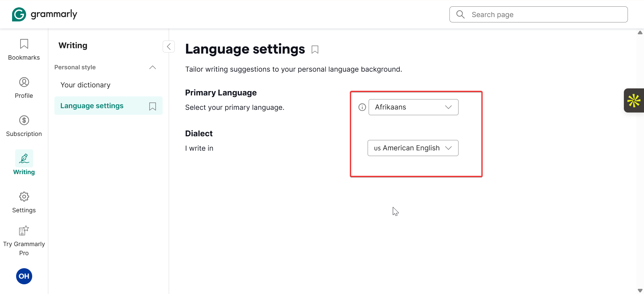Select Language settings in the sidebar
Image resolution: width=644 pixels, height=294 pixels.
tap(92, 106)
